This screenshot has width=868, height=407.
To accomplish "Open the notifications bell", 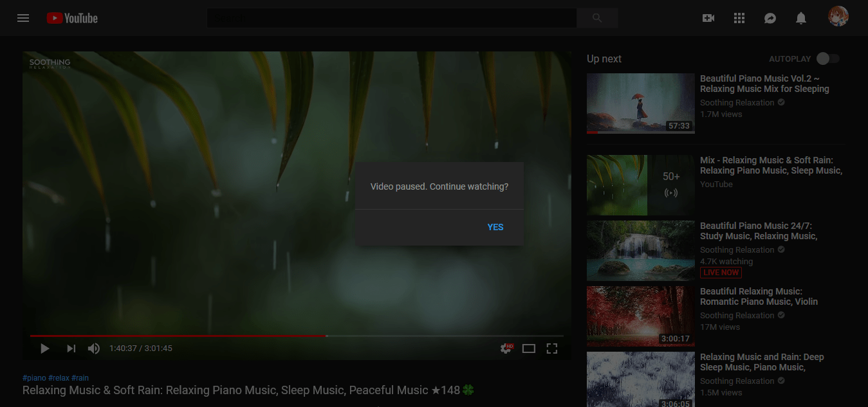I will [x=800, y=17].
